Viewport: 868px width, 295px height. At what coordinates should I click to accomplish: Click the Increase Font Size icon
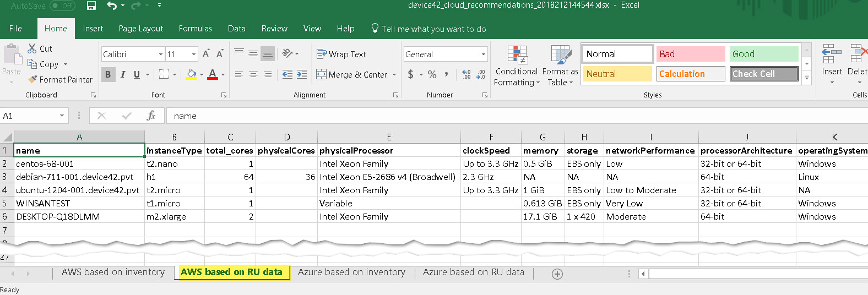(x=206, y=53)
